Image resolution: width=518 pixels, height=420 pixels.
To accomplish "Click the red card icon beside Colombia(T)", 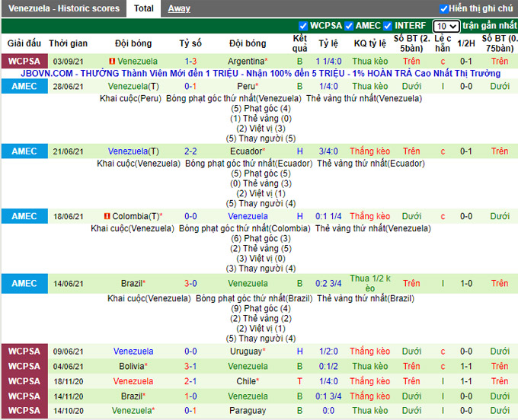I will [x=107, y=216].
